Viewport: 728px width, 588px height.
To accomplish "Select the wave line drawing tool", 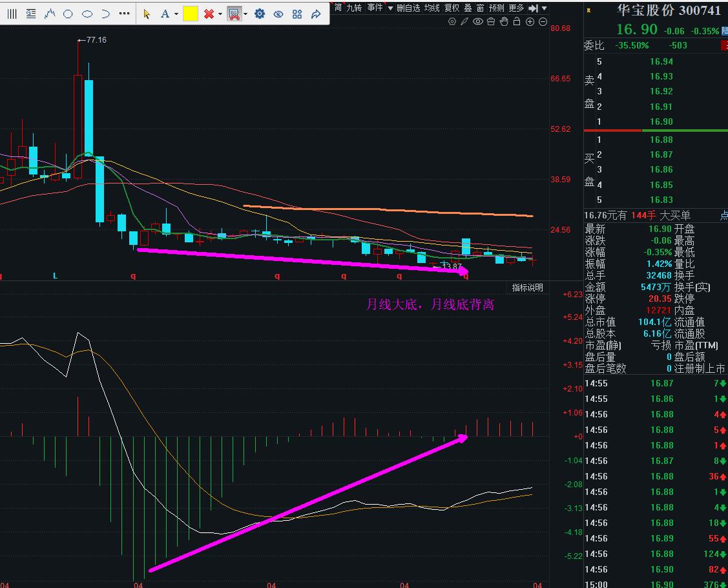I will point(50,14).
